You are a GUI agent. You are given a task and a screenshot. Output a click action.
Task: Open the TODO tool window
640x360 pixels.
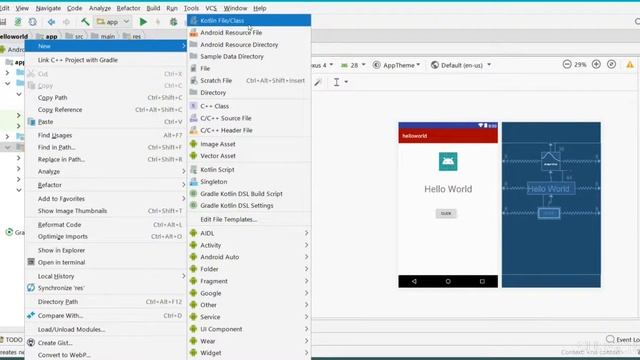(11, 340)
